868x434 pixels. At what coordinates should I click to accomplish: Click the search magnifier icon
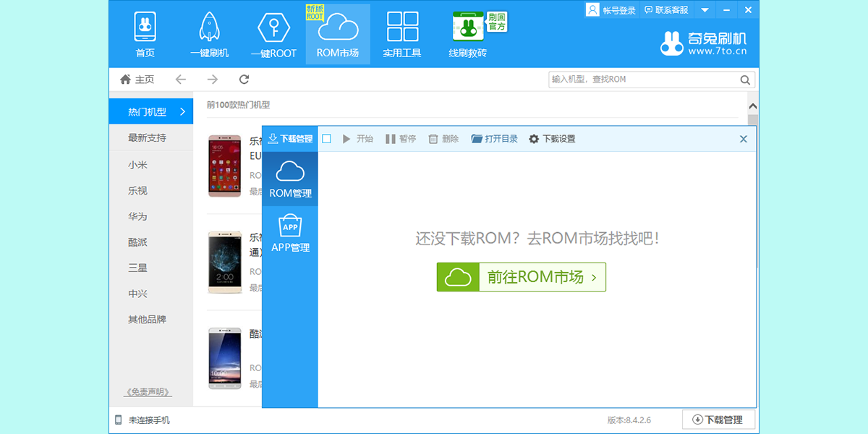[x=744, y=80]
